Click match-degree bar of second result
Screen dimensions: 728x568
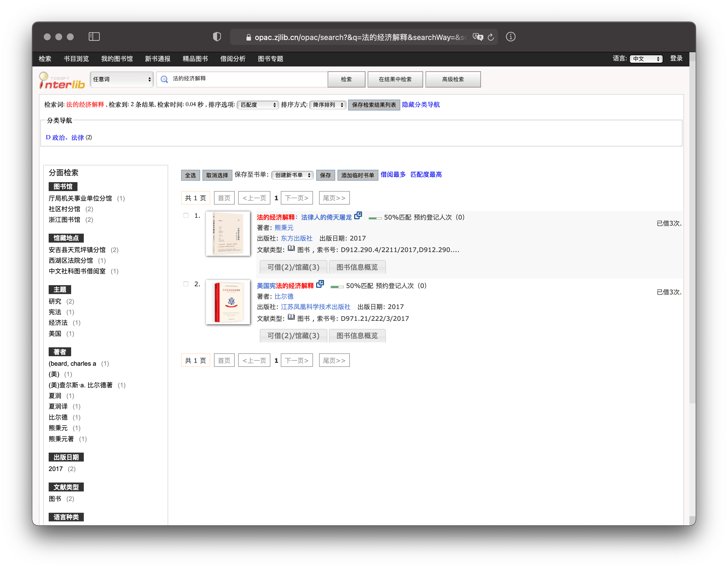337,287
